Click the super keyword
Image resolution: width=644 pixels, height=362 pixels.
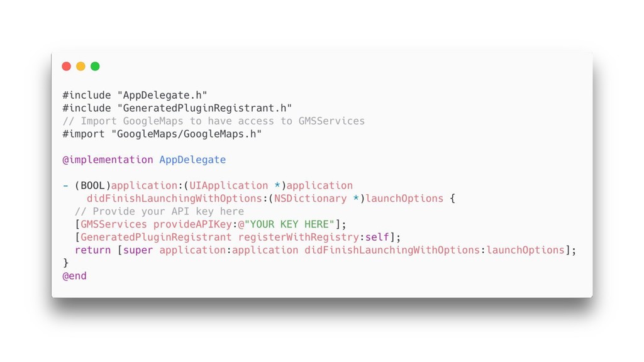point(138,250)
